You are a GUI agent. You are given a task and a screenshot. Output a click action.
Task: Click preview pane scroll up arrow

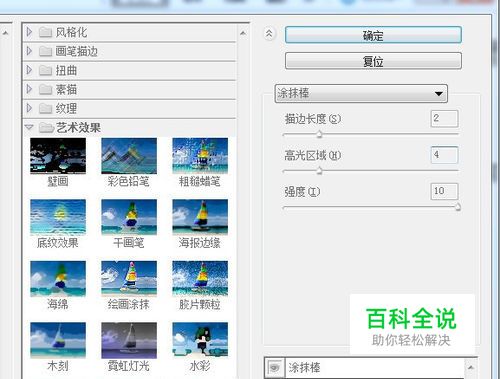pos(5,33)
